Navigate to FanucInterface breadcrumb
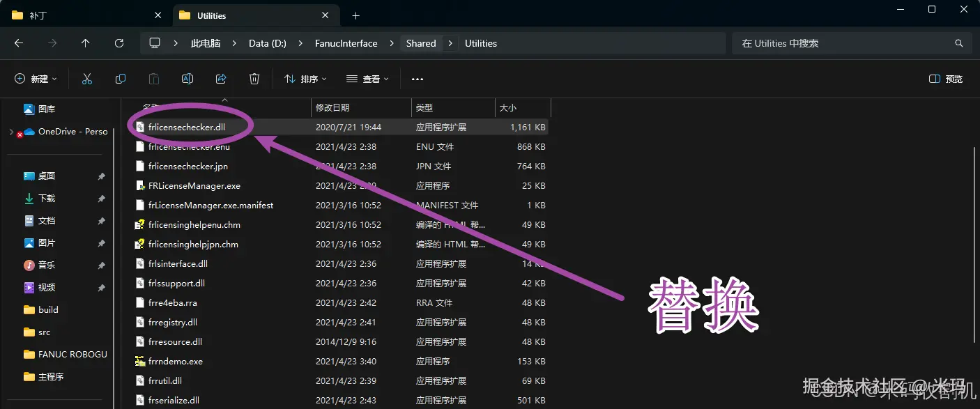Screen dimensions: 980x409 click(346, 43)
